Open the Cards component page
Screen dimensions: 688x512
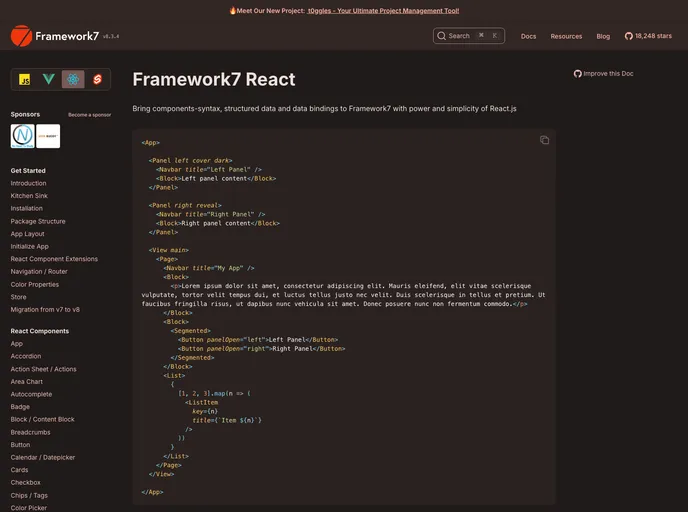click(x=19, y=470)
